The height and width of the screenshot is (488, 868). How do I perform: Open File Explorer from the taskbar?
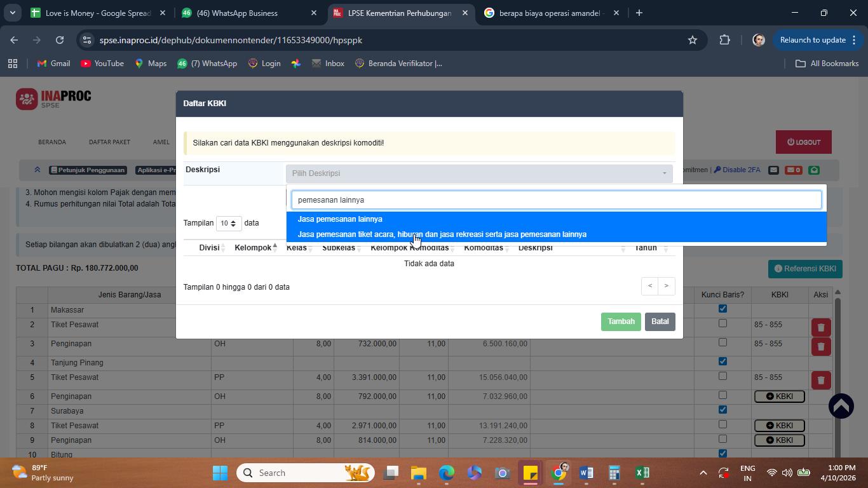pos(418,473)
